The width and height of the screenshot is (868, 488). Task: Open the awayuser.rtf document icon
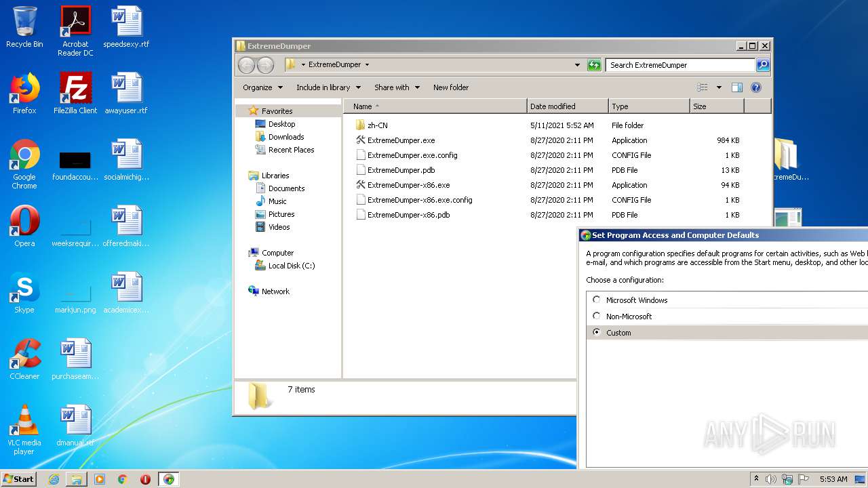tap(126, 94)
